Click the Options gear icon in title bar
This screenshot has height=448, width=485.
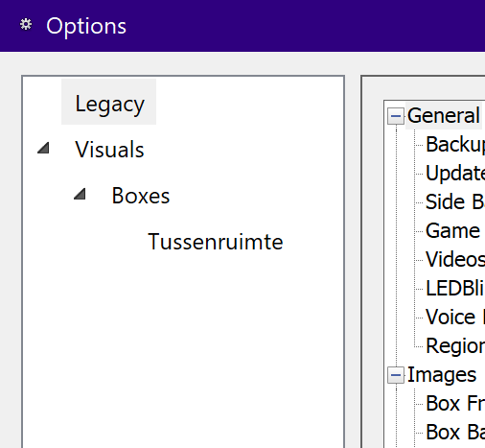tap(26, 25)
